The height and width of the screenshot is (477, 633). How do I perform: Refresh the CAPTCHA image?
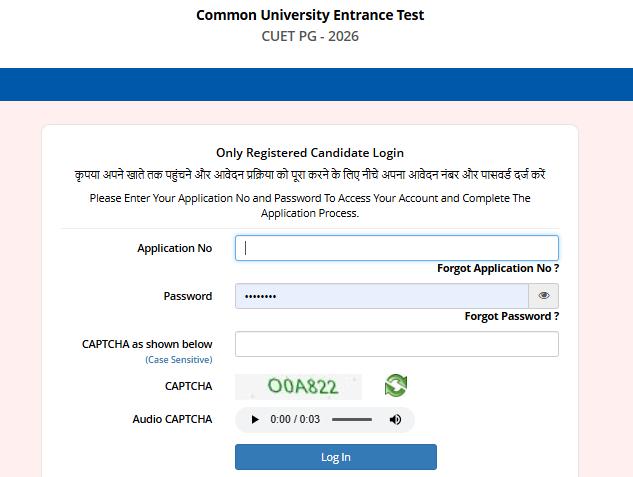(x=396, y=386)
